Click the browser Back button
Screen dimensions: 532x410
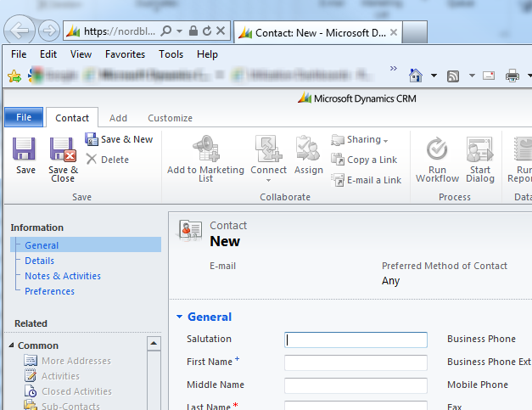click(x=19, y=31)
